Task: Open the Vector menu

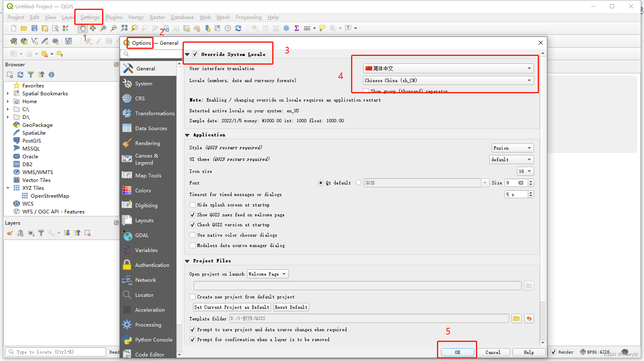Action: click(136, 17)
